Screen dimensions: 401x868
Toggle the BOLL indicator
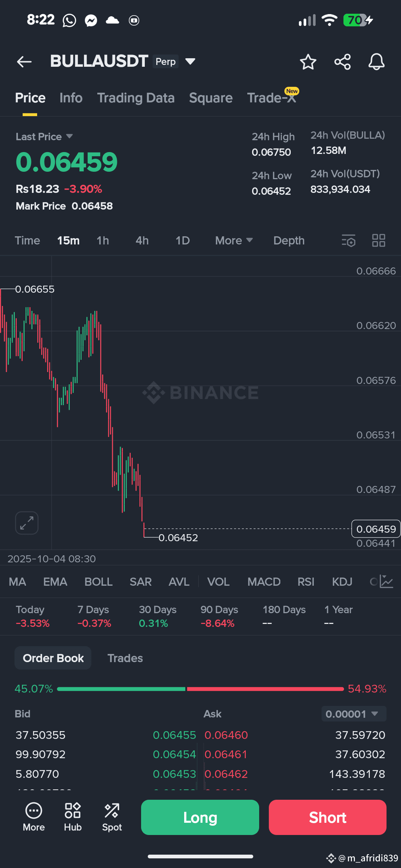click(x=98, y=582)
